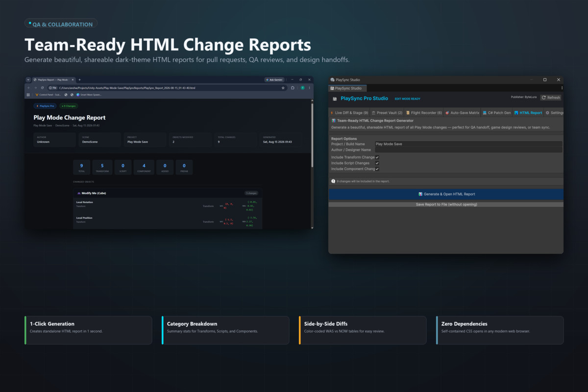This screenshot has height=392, width=588.
Task: Click the Ask Gemini button
Action: (274, 79)
